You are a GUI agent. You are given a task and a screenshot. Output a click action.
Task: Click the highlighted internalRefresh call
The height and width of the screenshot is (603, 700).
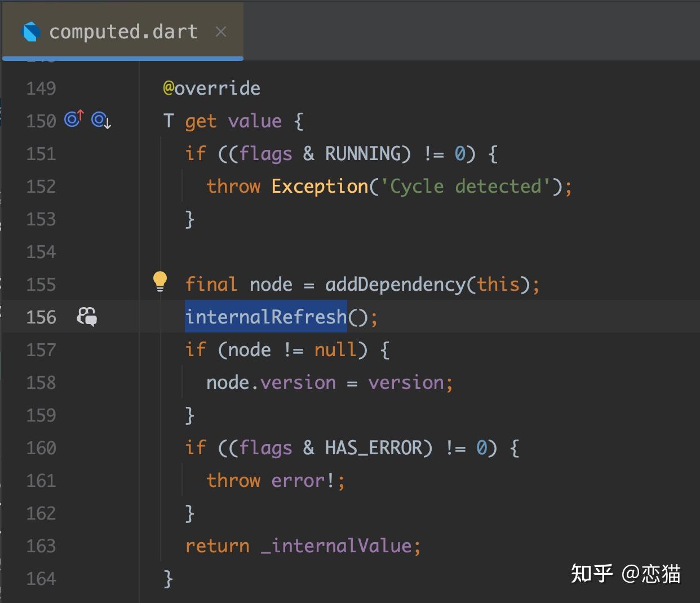point(266,317)
